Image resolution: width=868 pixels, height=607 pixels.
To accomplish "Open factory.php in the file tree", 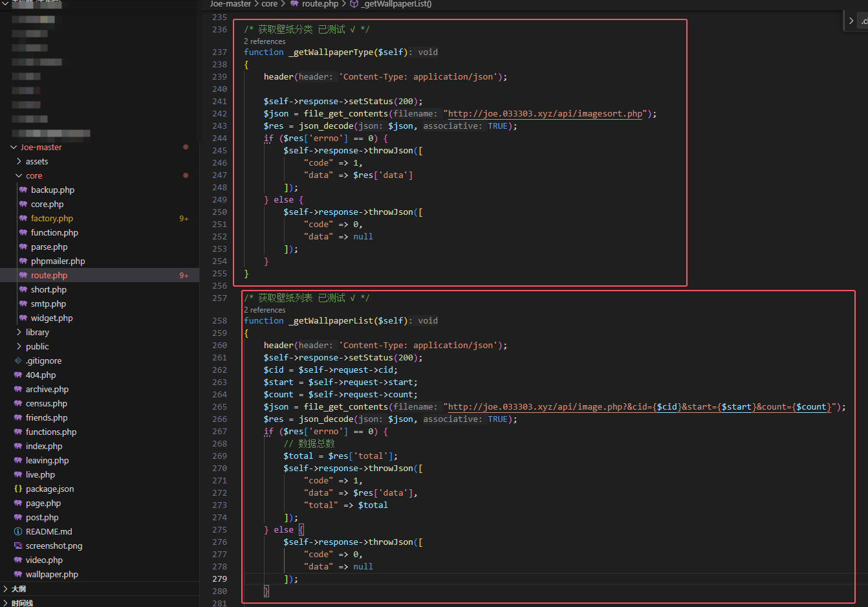I will tap(52, 219).
